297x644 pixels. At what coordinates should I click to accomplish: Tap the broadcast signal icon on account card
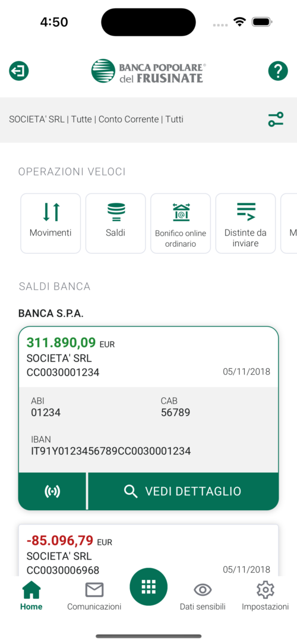pos(52,491)
